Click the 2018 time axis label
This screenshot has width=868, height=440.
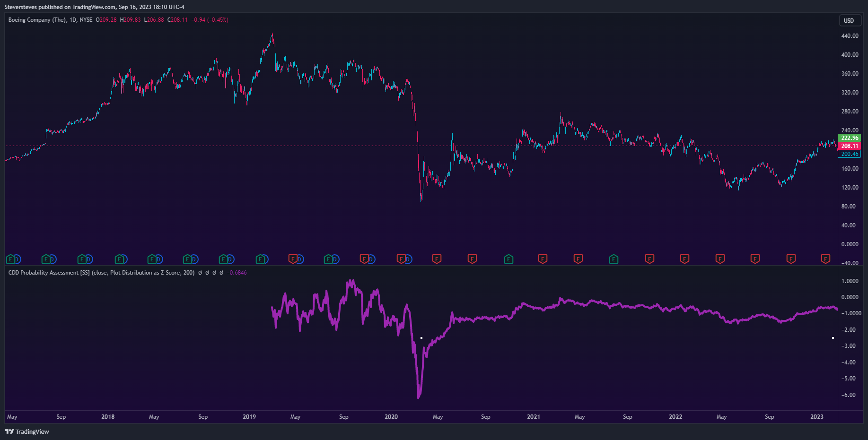pyautogui.click(x=108, y=417)
